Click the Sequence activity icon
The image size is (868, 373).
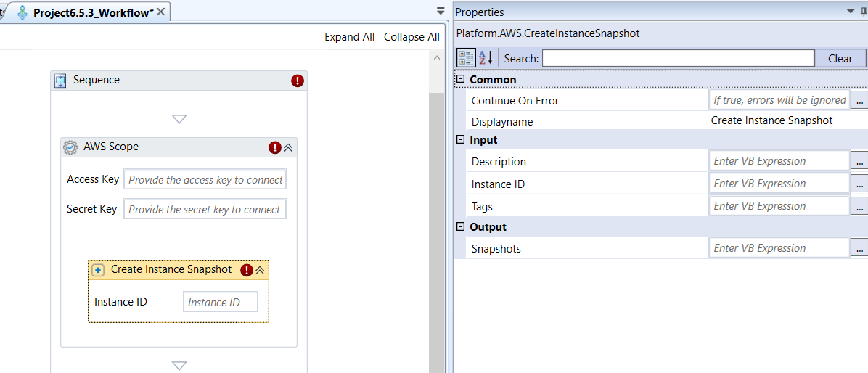point(60,81)
